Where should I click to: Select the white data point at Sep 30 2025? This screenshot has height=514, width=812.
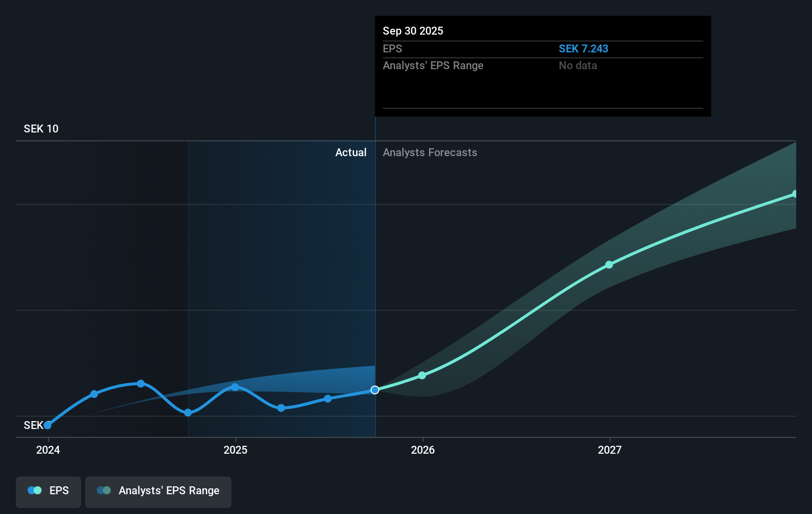[375, 390]
